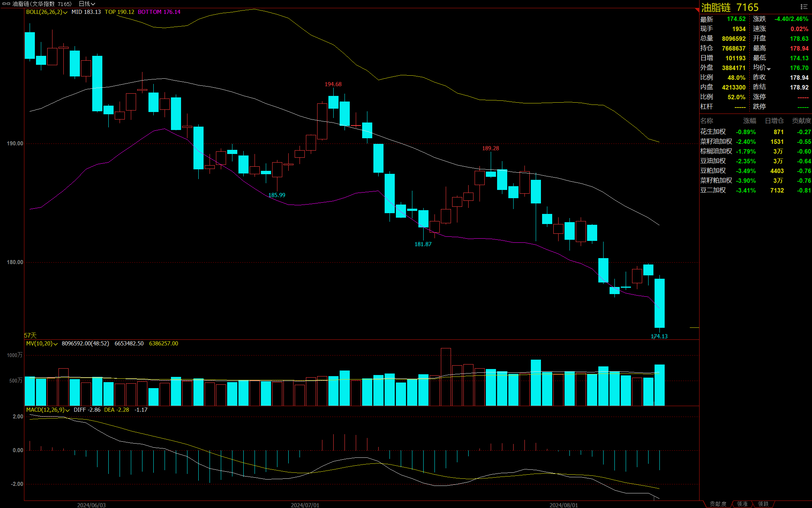Click the 速涨 value 0.02%
The image size is (812, 508).
[x=800, y=29]
